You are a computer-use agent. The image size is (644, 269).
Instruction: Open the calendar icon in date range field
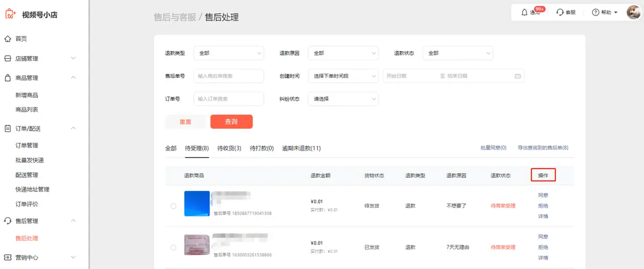[x=517, y=76]
